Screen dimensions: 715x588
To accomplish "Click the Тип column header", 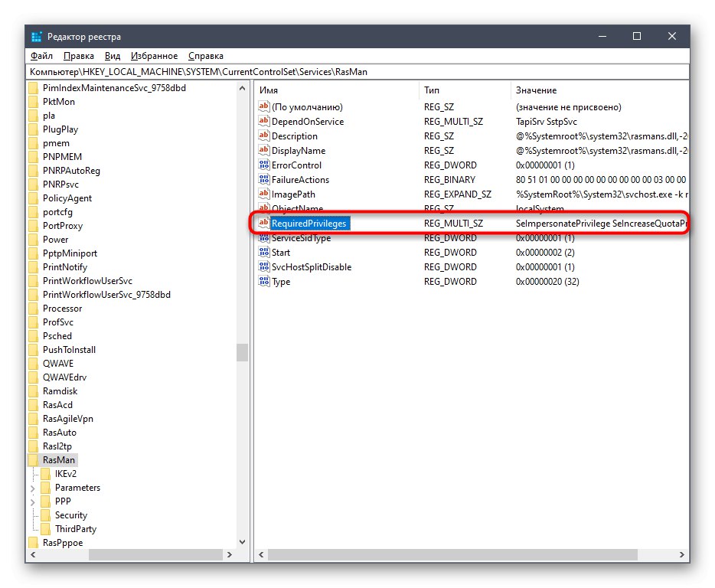I will (x=465, y=90).
